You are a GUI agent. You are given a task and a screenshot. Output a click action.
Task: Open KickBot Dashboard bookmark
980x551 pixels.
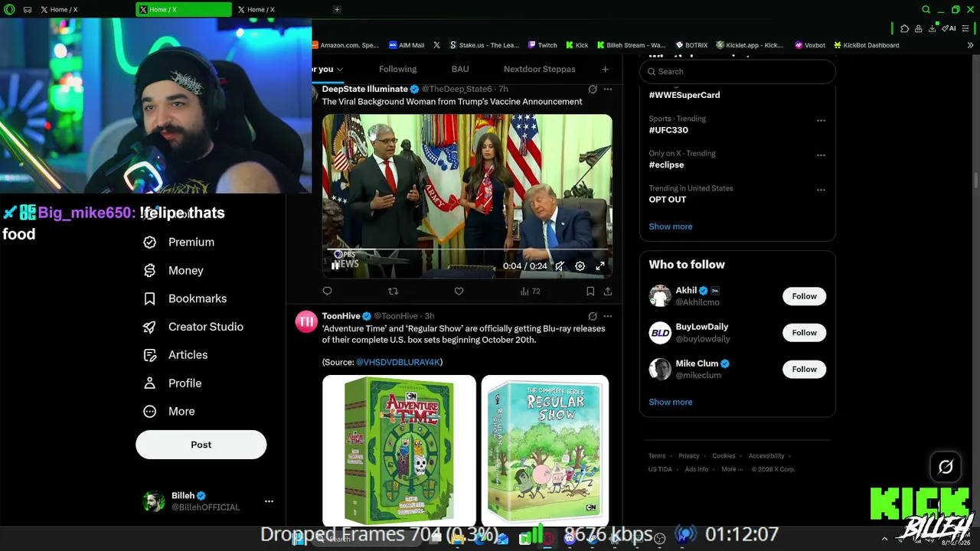pyautogui.click(x=867, y=45)
